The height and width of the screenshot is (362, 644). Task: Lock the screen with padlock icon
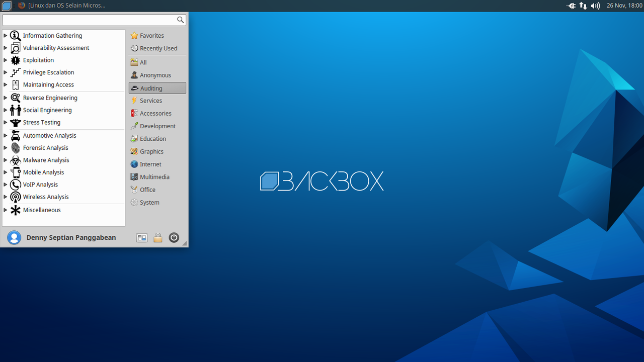click(158, 238)
